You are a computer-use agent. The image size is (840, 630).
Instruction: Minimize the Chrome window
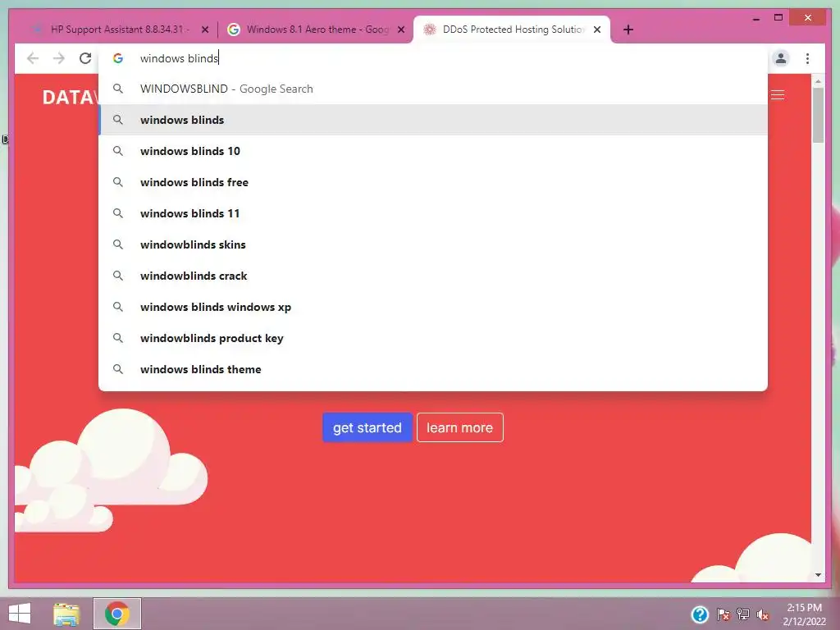click(x=756, y=18)
